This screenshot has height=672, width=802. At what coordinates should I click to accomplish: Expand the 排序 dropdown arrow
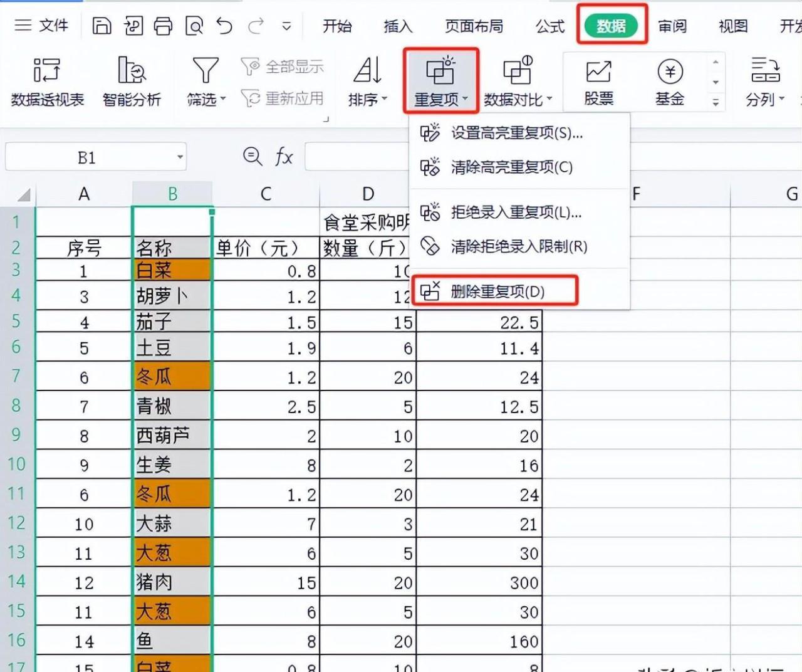[384, 99]
